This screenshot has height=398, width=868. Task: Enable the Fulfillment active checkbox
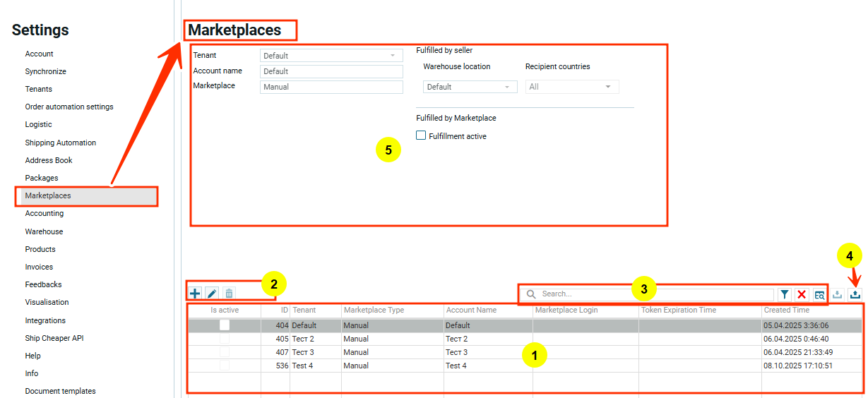421,135
